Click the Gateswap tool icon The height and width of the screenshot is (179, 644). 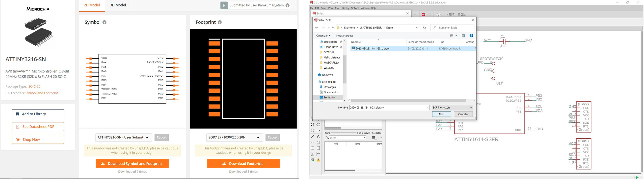pyautogui.click(x=318, y=125)
